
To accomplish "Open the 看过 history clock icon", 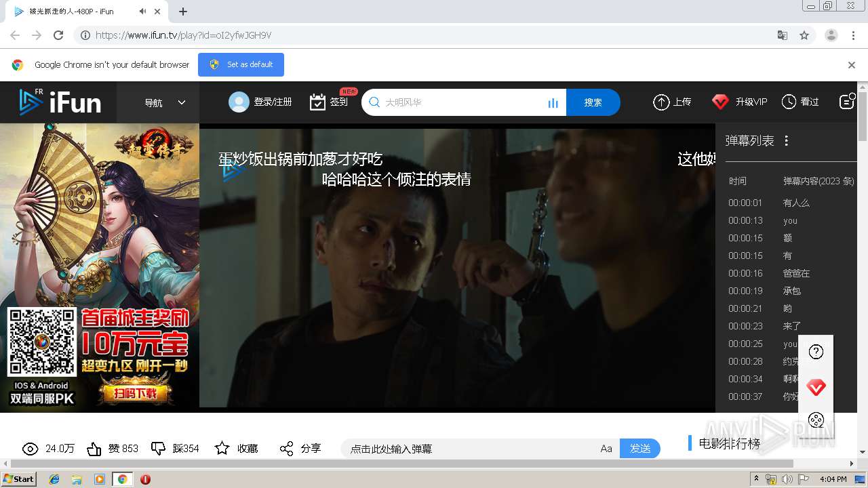I will pos(789,102).
